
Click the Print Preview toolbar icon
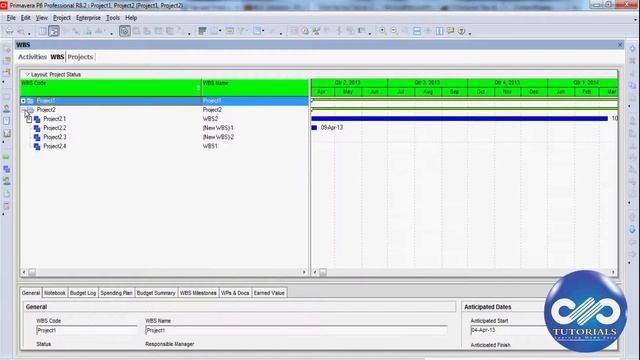click(x=21, y=31)
